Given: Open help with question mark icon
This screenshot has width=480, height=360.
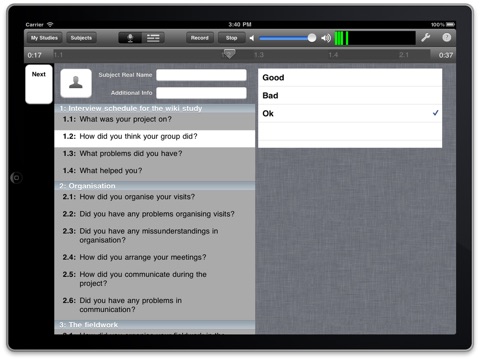Looking at the screenshot, I should [x=447, y=38].
